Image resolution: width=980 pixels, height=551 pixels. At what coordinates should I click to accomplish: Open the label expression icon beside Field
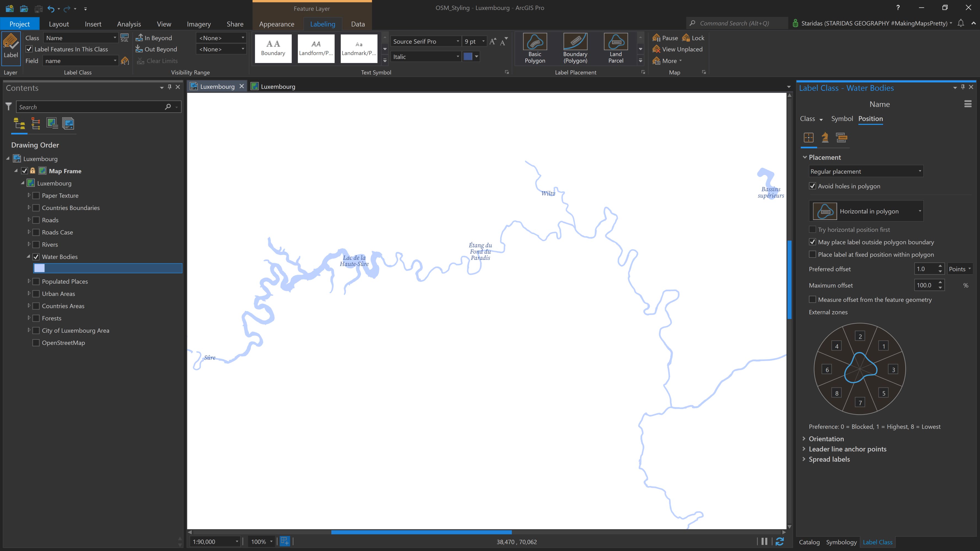pos(125,61)
